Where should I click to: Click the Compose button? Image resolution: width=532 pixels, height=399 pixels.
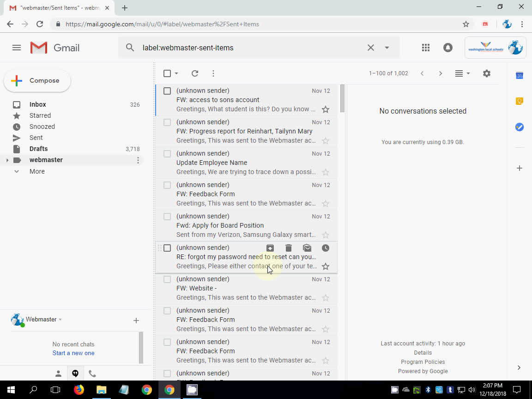coord(37,80)
